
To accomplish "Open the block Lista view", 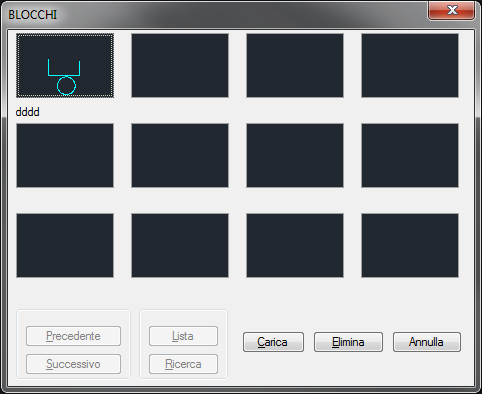I will tap(183, 336).
